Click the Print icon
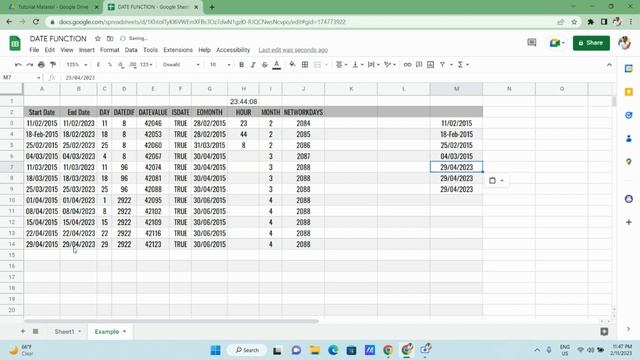 41,64
